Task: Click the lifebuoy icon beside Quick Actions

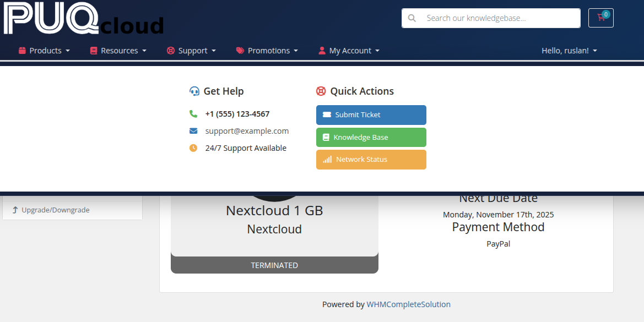Action: coord(321,91)
